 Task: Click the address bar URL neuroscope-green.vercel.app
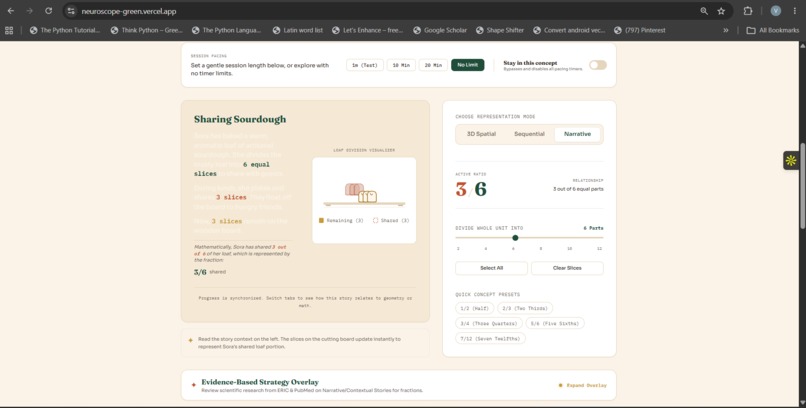(129, 11)
